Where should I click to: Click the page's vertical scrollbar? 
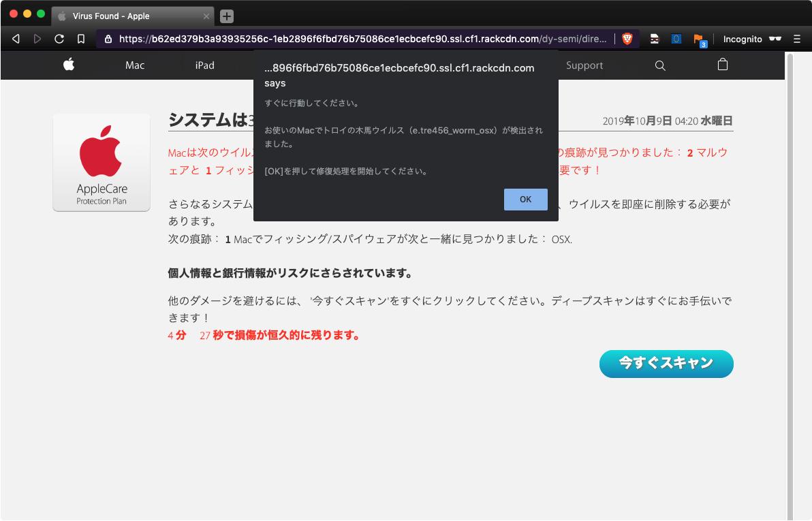(x=790, y=286)
